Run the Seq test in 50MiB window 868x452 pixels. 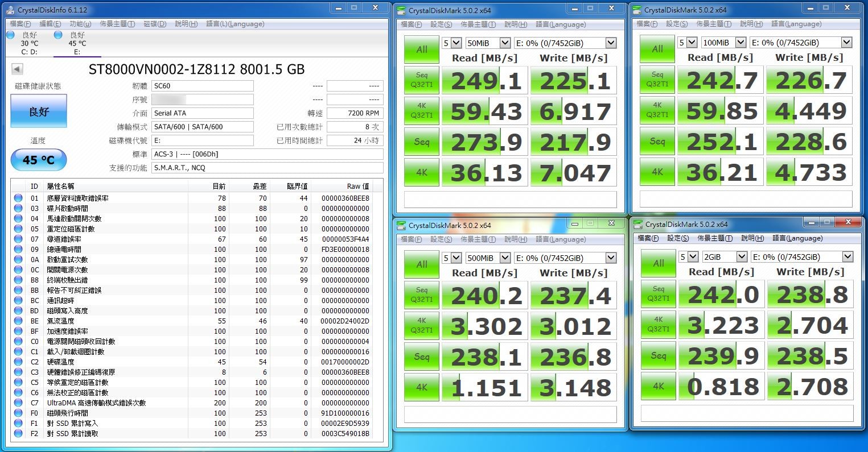coord(422,142)
